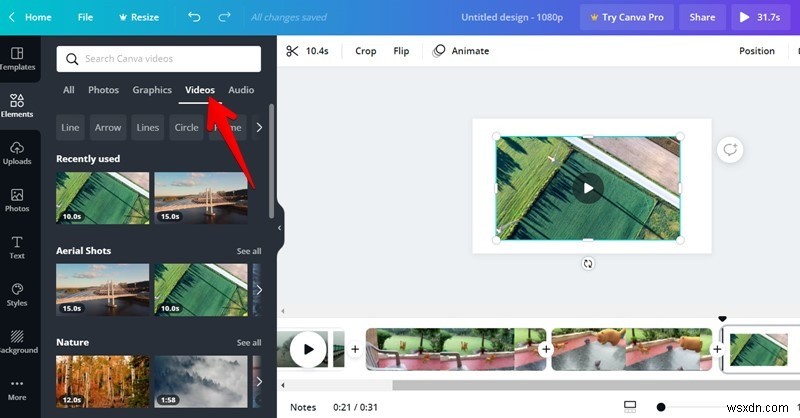The image size is (800, 418).
Task: Click the Crop button
Action: (x=365, y=51)
